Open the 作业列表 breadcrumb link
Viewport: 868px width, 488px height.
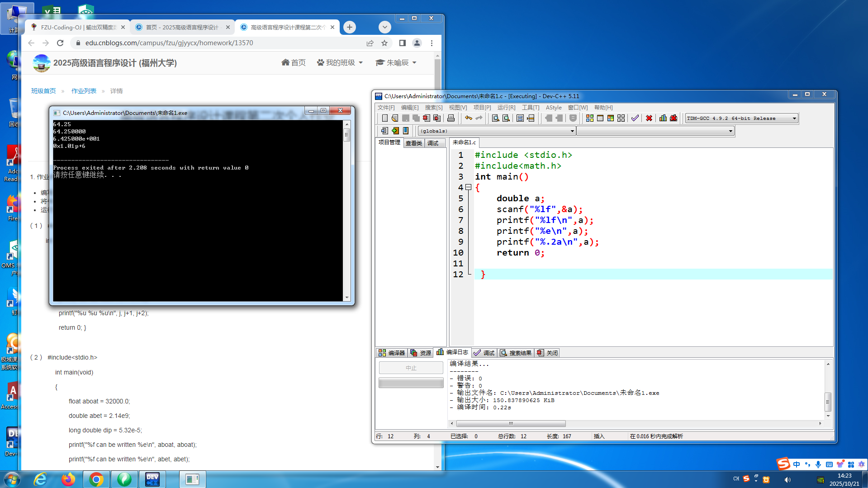84,91
